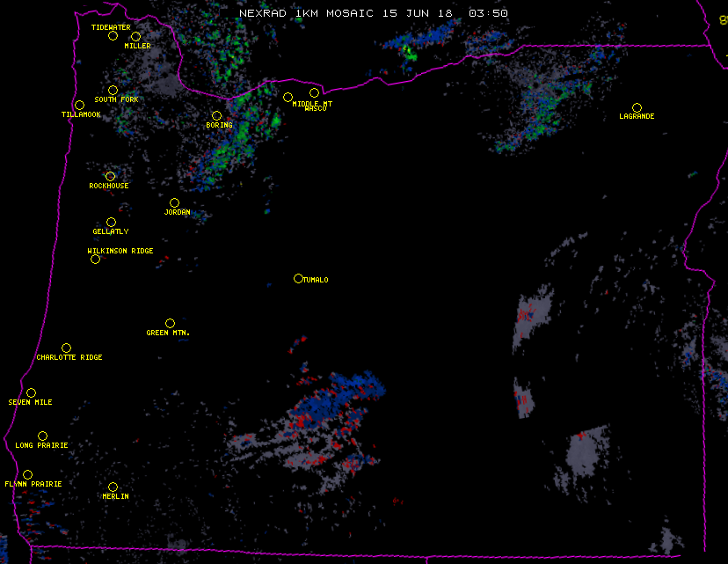Click the Boring station circle marker
The width and height of the screenshot is (728, 564).
click(x=216, y=116)
